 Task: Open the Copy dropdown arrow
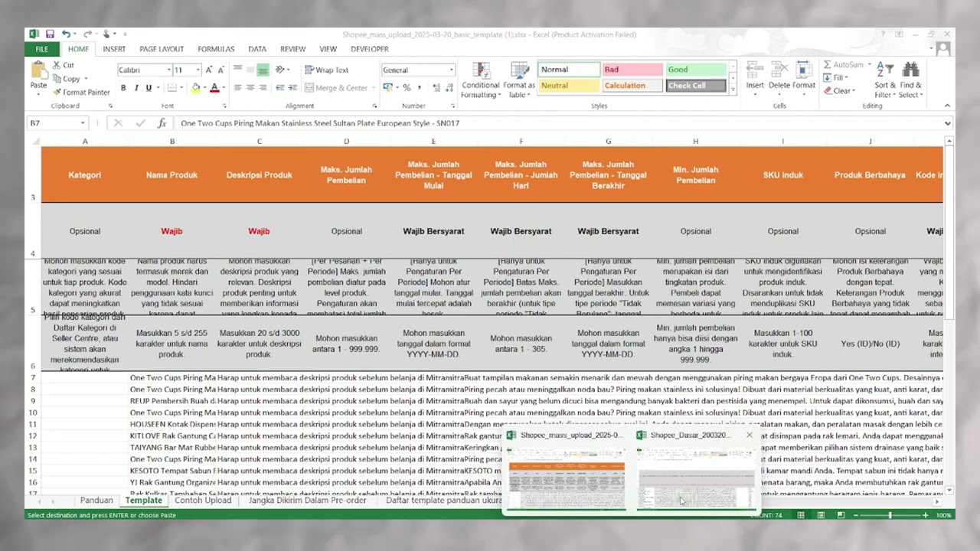click(x=86, y=79)
